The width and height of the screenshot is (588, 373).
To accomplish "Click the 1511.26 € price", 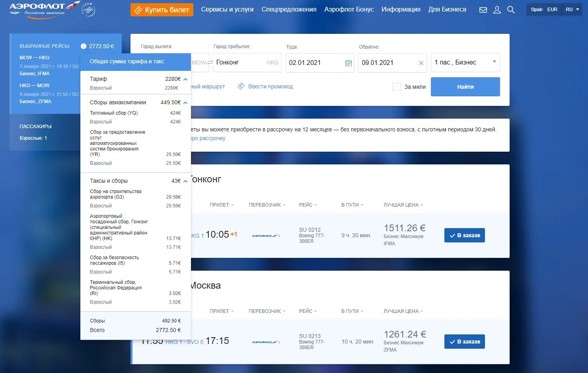I will coord(405,228).
